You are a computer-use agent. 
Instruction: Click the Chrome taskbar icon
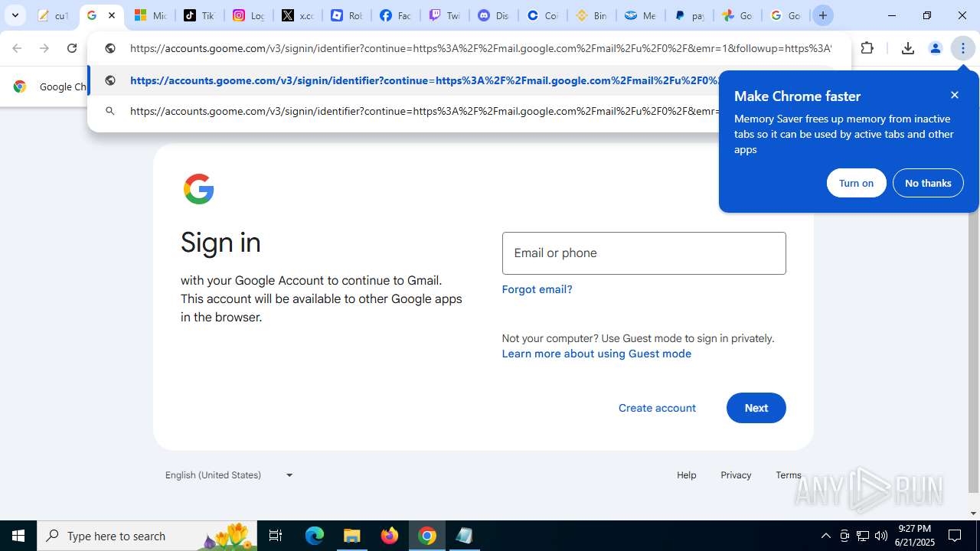[427, 536]
